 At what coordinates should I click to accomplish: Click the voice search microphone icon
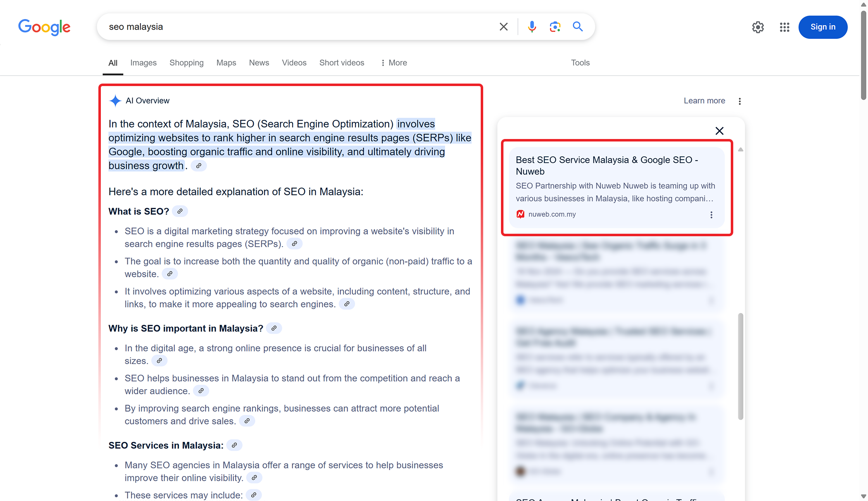[532, 27]
